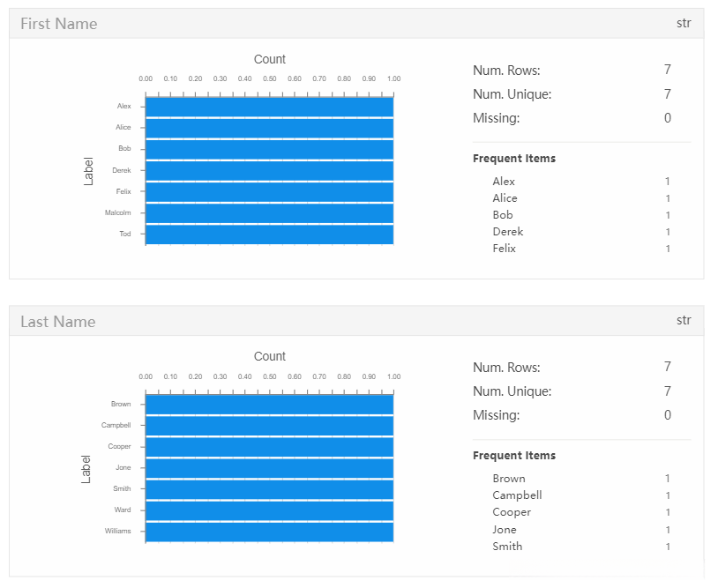
Task: Select the Ward bar in the chart
Action: click(269, 510)
